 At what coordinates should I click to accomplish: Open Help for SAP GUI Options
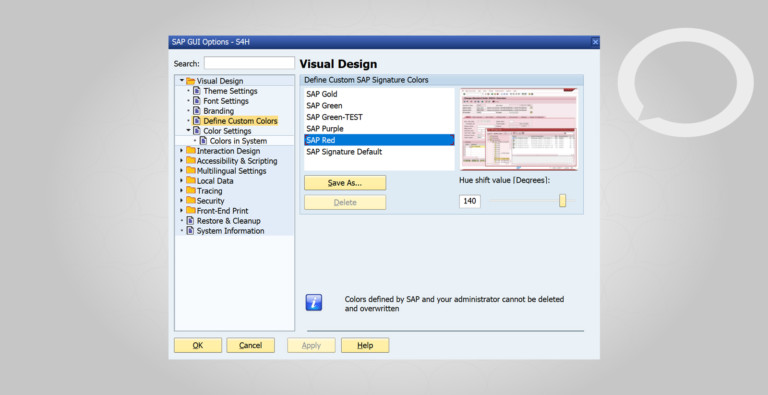tap(365, 345)
